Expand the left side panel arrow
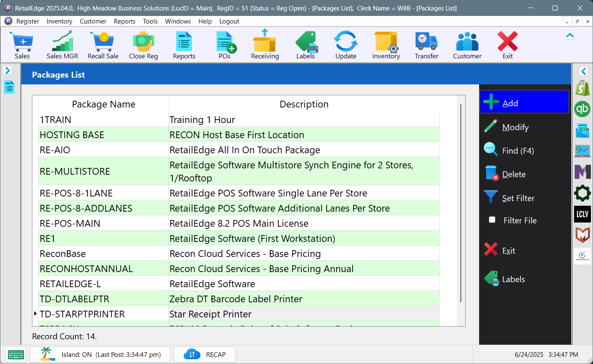This screenshot has width=593, height=364. click(8, 70)
